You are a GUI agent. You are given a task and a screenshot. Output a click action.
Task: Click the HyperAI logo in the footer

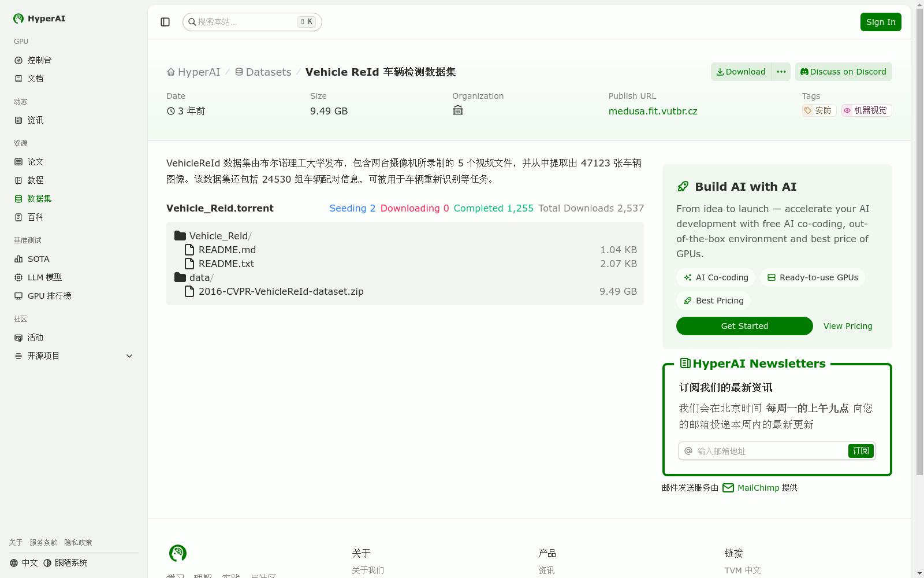coord(178,553)
